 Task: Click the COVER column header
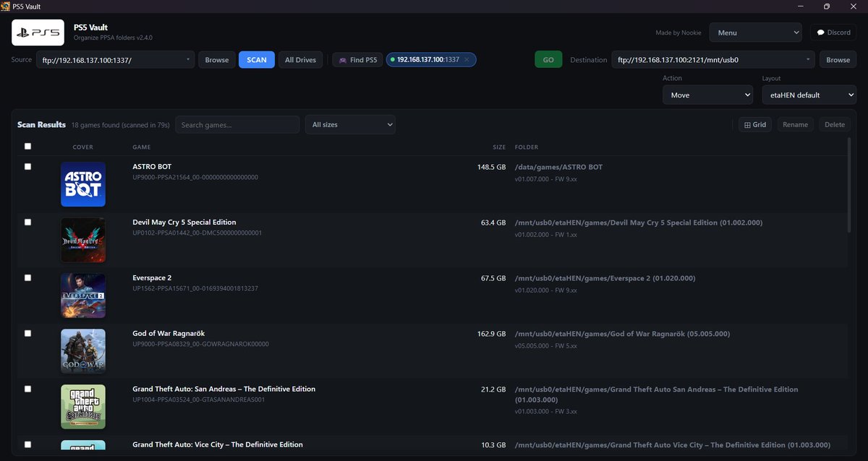coord(83,147)
